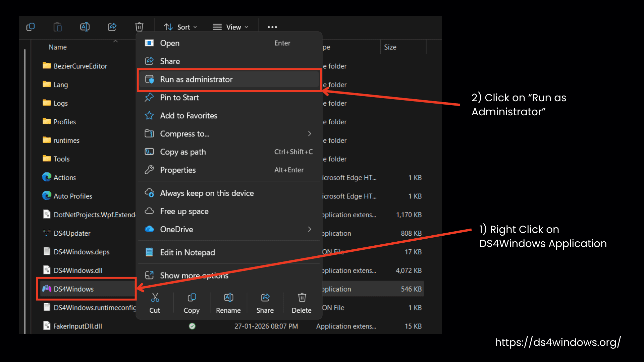Choose Run as administrator
The height and width of the screenshot is (362, 644).
point(229,79)
